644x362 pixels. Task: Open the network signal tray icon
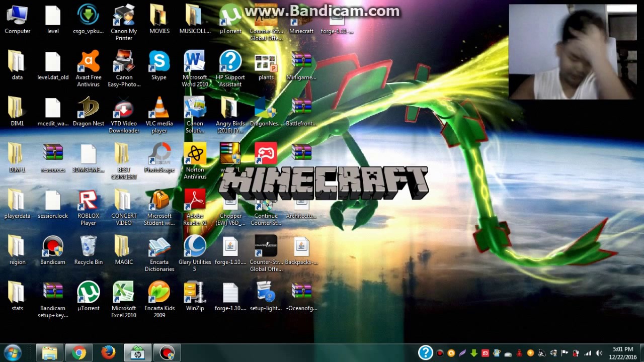587,353
